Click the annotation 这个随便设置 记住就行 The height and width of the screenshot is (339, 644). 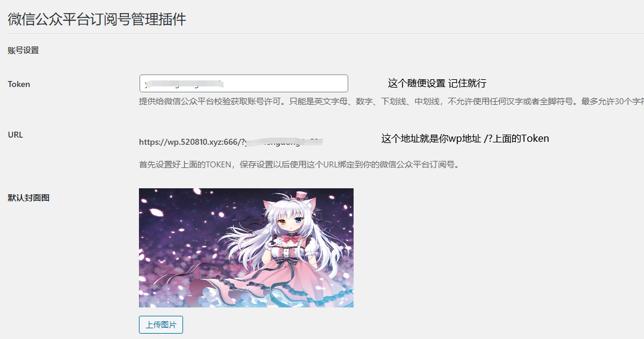pos(437,83)
